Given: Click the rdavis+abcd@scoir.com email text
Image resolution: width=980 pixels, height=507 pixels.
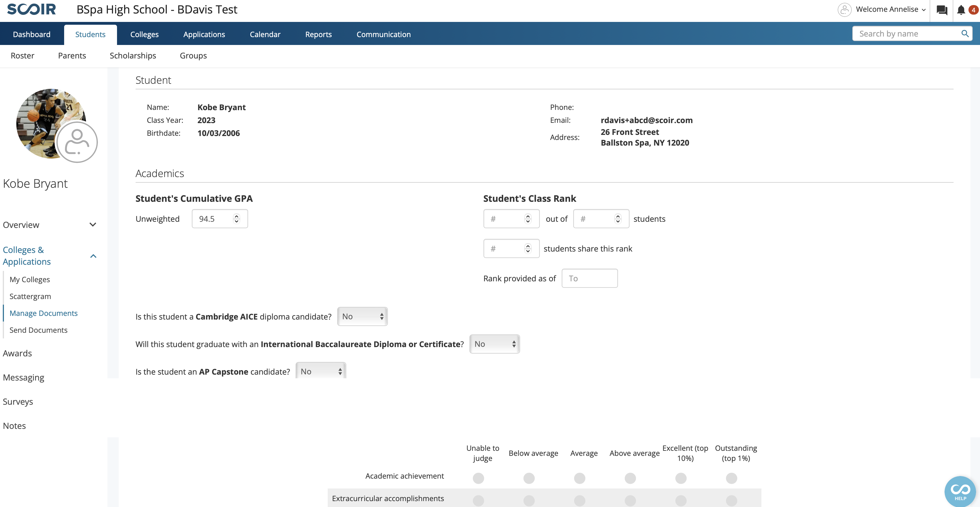Looking at the screenshot, I should 646,120.
